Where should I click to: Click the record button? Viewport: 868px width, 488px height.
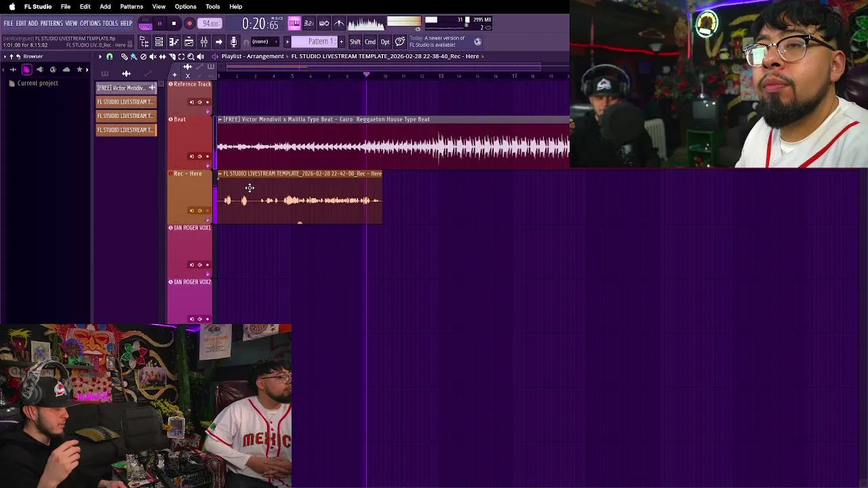coord(189,24)
